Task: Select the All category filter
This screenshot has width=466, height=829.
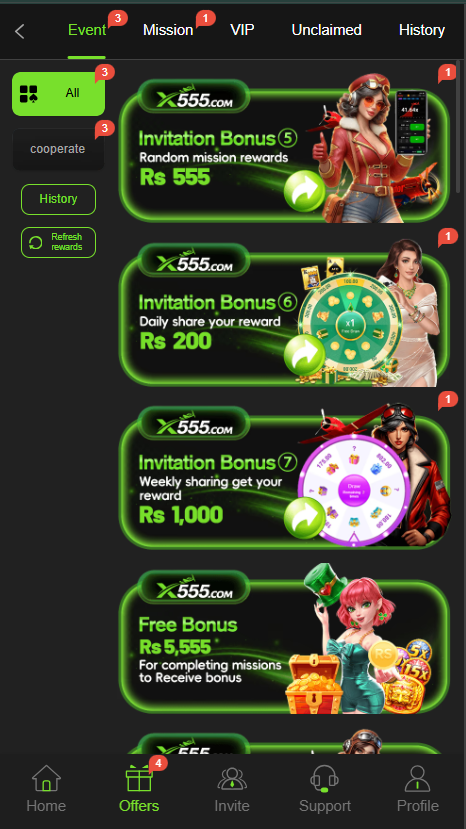Action: [x=58, y=94]
